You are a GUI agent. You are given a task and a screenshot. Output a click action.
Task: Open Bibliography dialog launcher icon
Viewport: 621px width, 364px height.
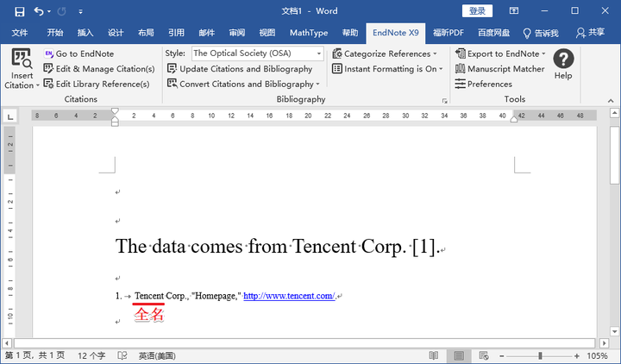pyautogui.click(x=444, y=101)
